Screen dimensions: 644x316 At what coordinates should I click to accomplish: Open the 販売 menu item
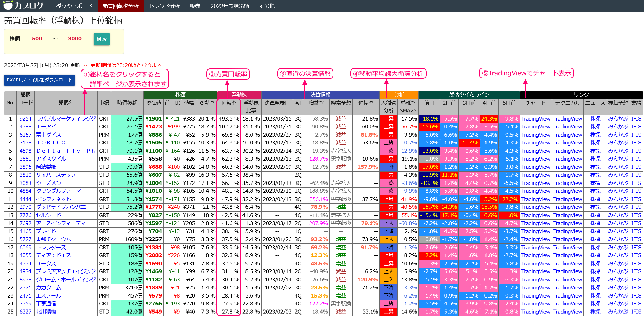(195, 6)
